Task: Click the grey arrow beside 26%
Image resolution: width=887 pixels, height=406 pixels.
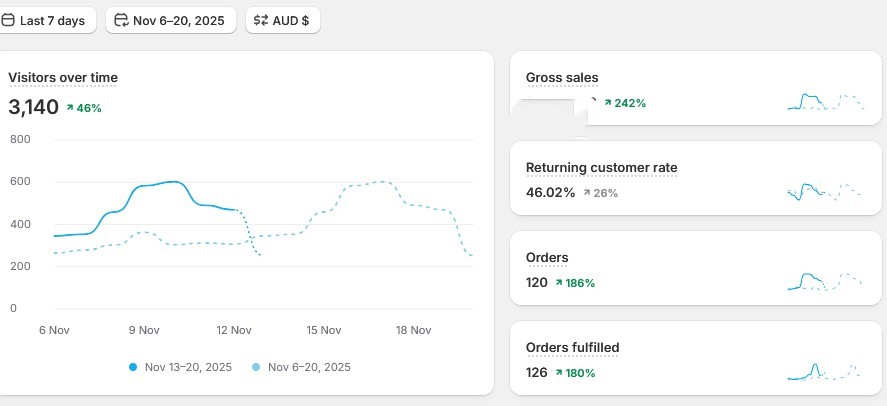Action: point(587,193)
